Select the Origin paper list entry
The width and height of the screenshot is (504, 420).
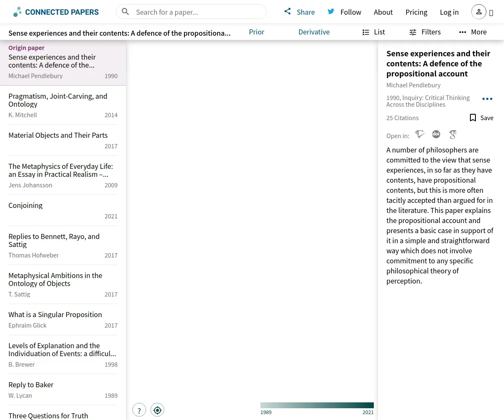coord(63,63)
